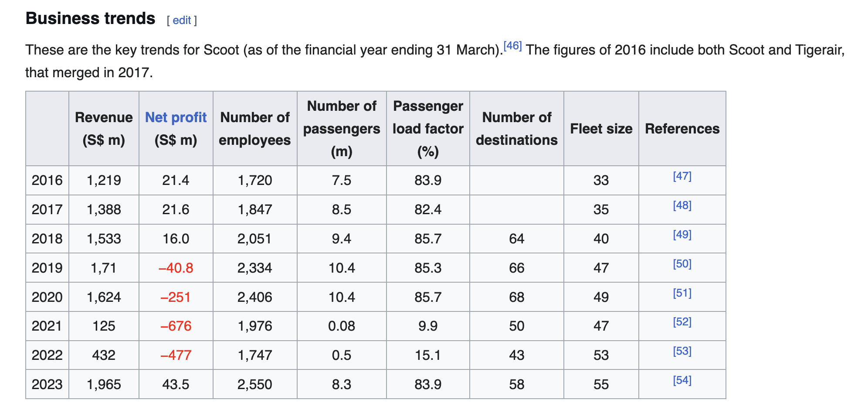Click the Business trends section heading

90,19
